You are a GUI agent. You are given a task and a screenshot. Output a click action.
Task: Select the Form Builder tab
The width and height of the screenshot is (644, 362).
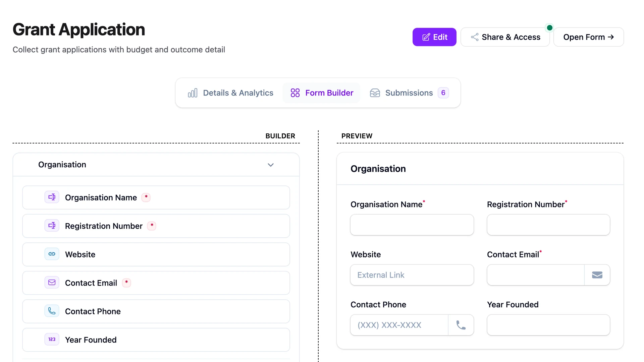click(322, 93)
